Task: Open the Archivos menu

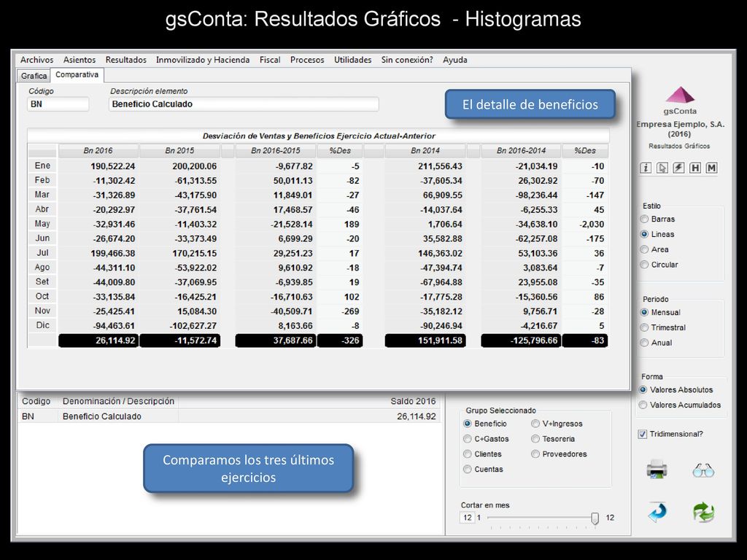Action: 36,60
